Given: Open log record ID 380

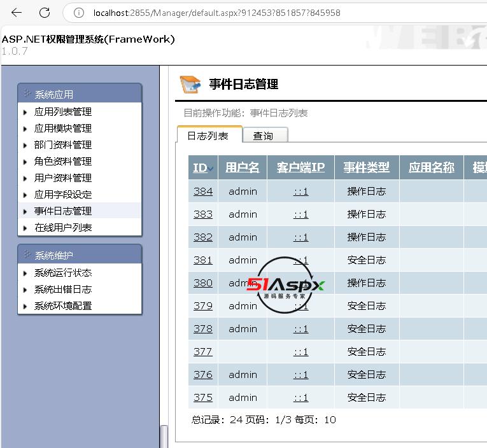Looking at the screenshot, I should coord(203,283).
